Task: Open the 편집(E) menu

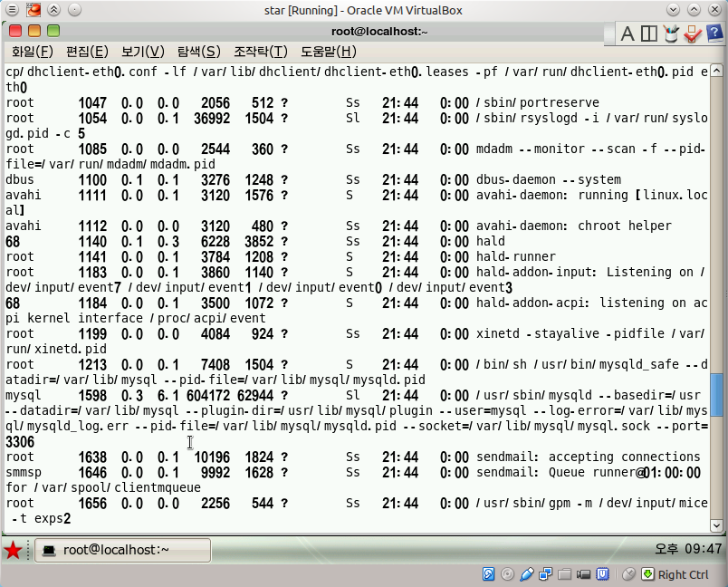Action: pyautogui.click(x=87, y=51)
